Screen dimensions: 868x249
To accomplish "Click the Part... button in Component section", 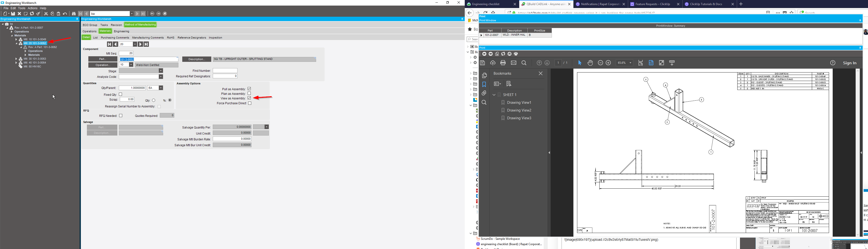I will [x=103, y=59].
